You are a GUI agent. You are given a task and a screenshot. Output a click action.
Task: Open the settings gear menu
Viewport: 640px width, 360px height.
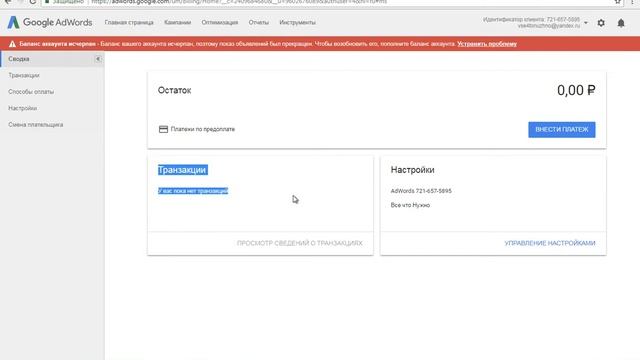[x=601, y=23]
